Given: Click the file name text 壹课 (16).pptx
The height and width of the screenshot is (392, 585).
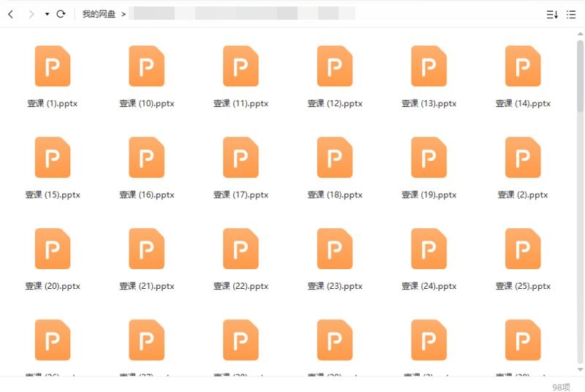Looking at the screenshot, I should (x=147, y=195).
